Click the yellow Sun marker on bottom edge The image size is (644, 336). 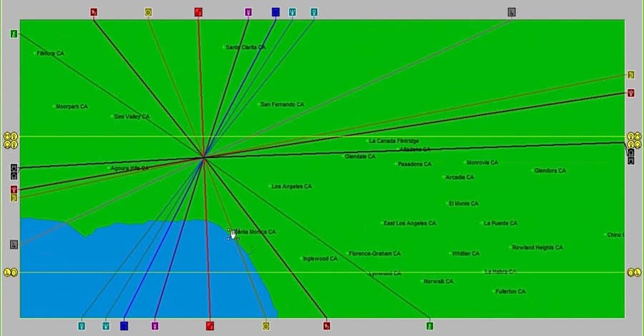[x=265, y=325]
